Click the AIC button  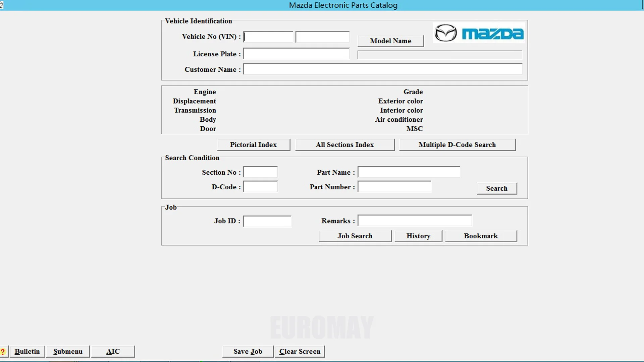click(113, 352)
